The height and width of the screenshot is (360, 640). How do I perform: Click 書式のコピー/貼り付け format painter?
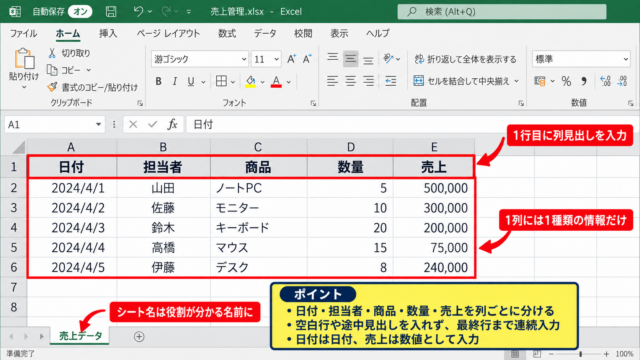(x=93, y=87)
